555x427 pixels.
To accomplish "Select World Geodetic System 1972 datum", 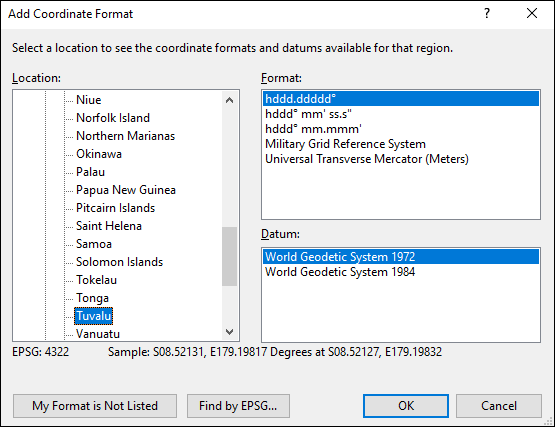I will pos(401,257).
